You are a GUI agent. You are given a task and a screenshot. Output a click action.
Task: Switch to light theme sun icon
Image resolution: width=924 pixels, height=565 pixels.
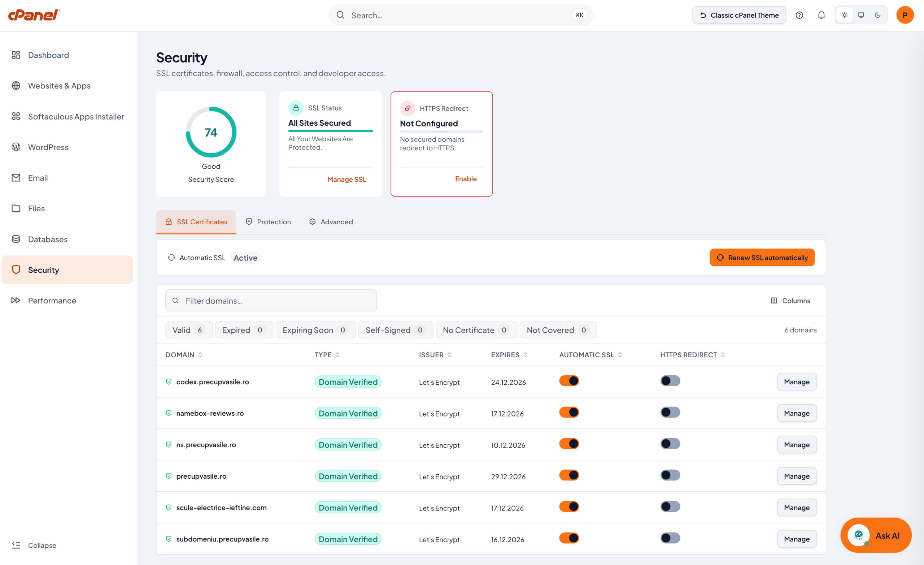pyautogui.click(x=845, y=15)
